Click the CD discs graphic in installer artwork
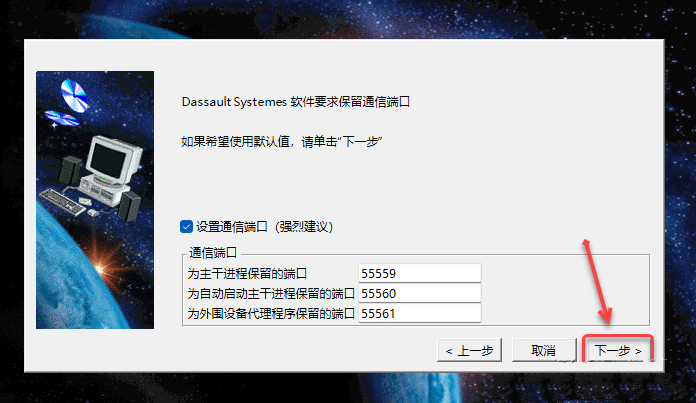Viewport: 696px width, 403px height. point(69,103)
